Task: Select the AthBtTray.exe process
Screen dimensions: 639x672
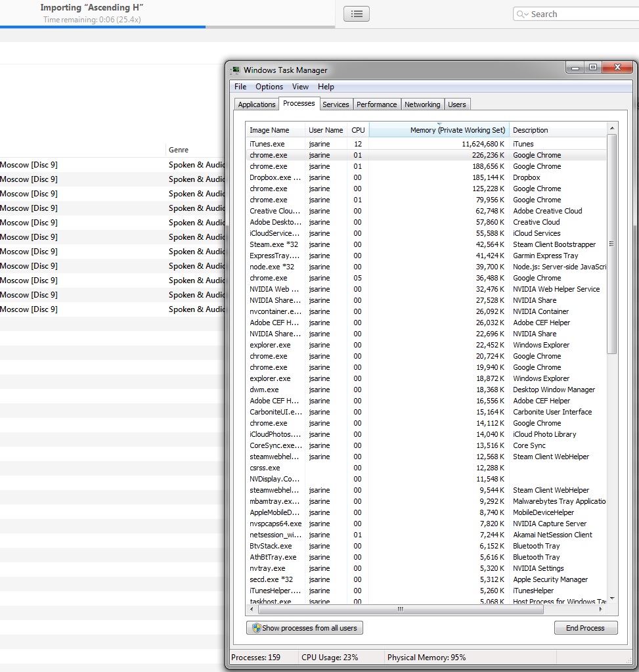Action: (426, 556)
